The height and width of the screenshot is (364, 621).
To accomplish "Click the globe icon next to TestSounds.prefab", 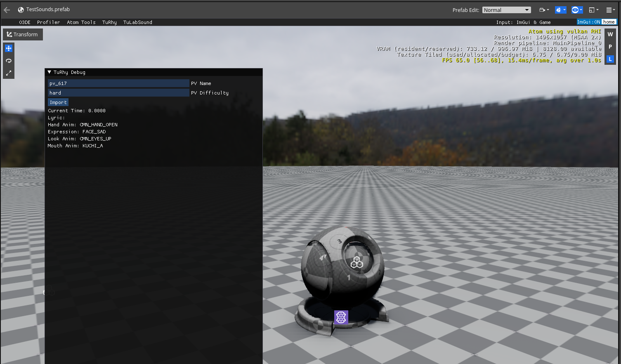I will [21, 10].
